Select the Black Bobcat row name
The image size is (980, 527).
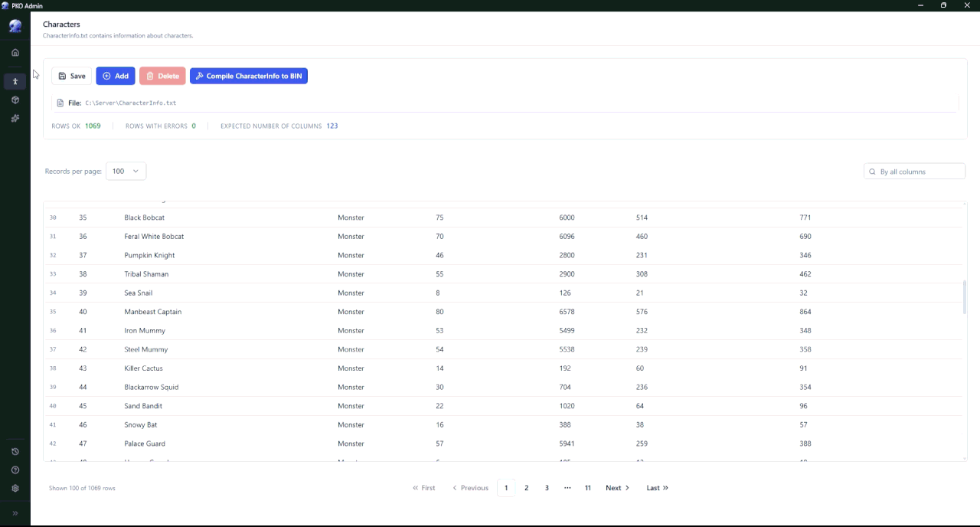click(x=145, y=218)
